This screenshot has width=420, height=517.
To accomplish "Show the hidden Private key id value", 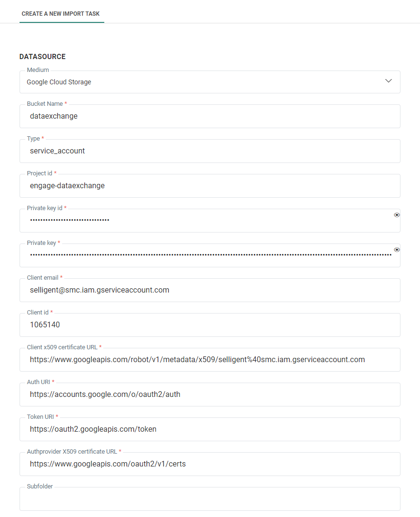I will tap(397, 215).
